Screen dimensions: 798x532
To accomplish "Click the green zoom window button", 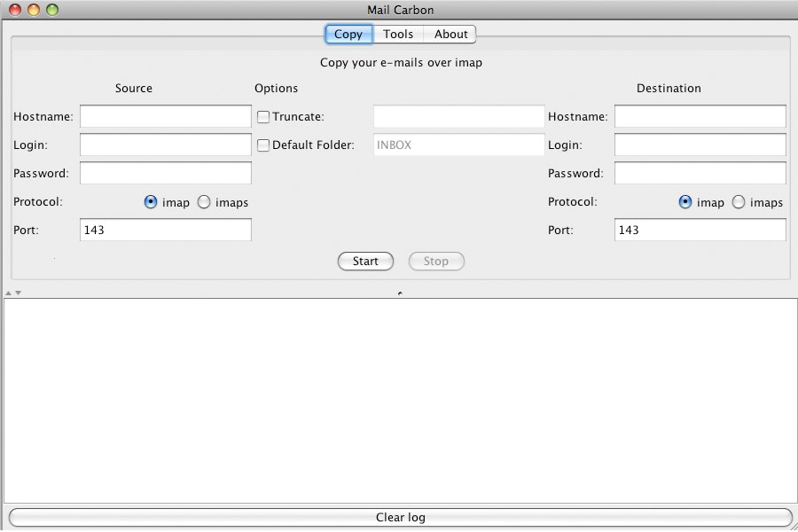I will tap(52, 10).
